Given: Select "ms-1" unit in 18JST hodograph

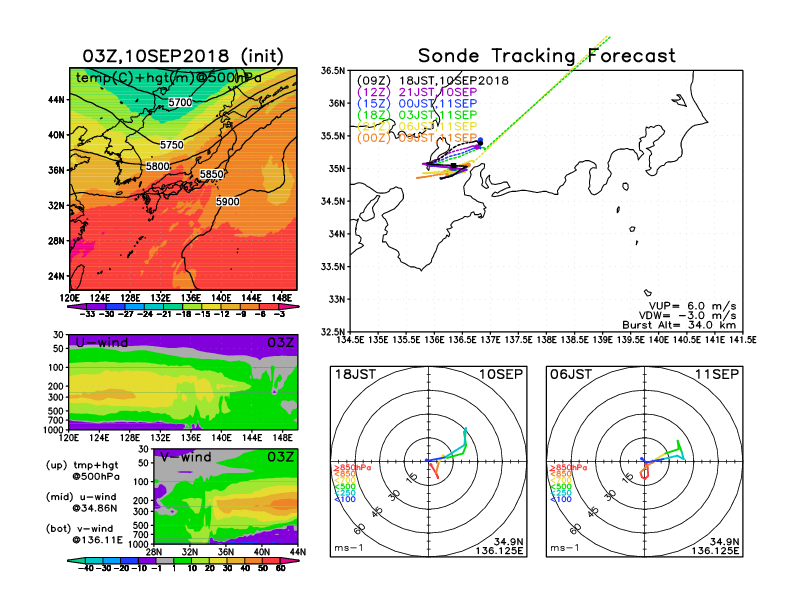Looking at the screenshot, I should coord(349,548).
